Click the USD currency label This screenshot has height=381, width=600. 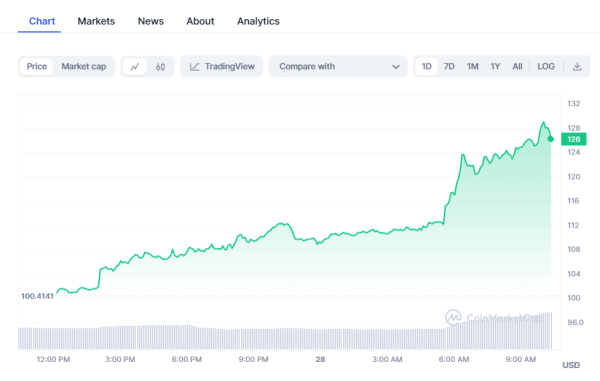point(571,365)
